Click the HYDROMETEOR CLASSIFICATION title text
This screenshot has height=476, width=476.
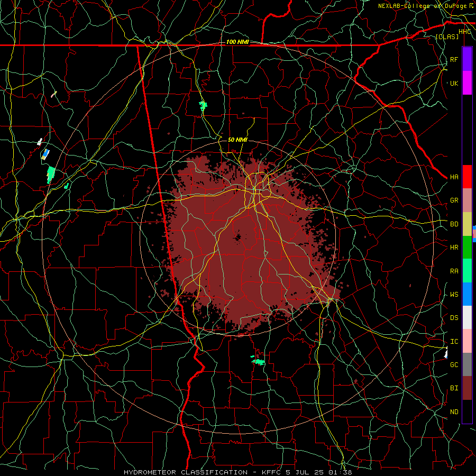[x=186, y=472]
